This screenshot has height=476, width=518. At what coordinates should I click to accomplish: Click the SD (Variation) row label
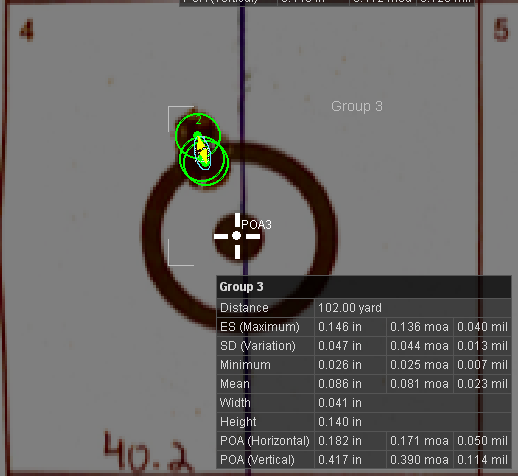[x=258, y=346]
